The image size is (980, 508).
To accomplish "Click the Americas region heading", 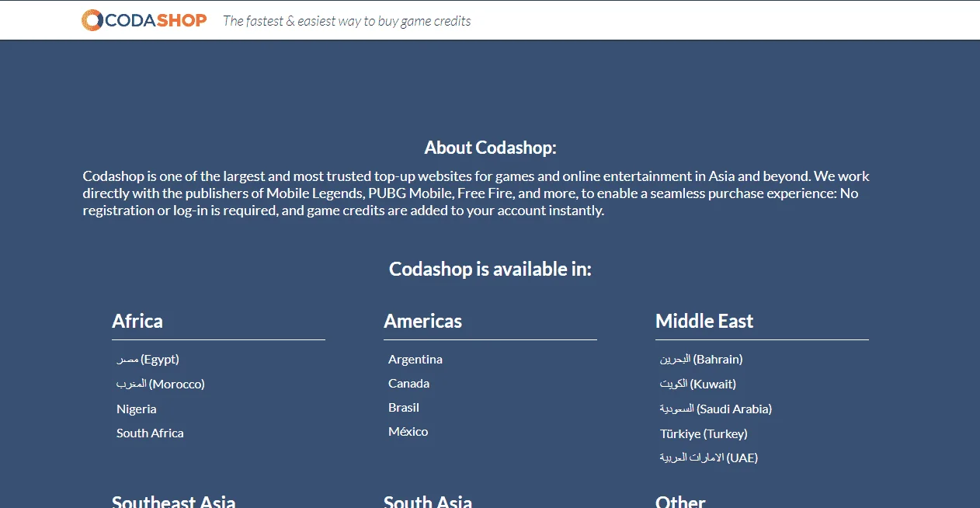I will point(422,321).
